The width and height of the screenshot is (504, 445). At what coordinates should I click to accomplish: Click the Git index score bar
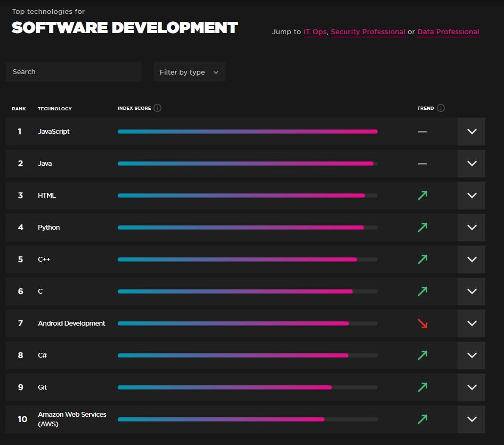248,387
